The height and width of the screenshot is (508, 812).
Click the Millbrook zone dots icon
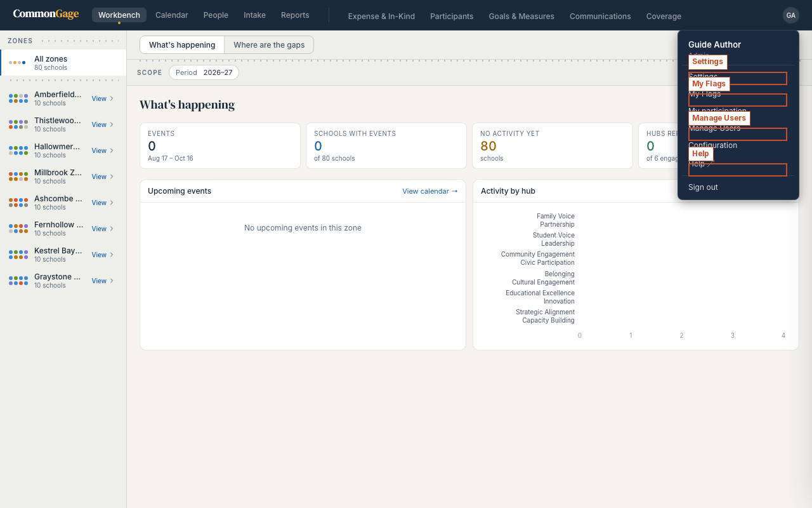click(x=18, y=177)
